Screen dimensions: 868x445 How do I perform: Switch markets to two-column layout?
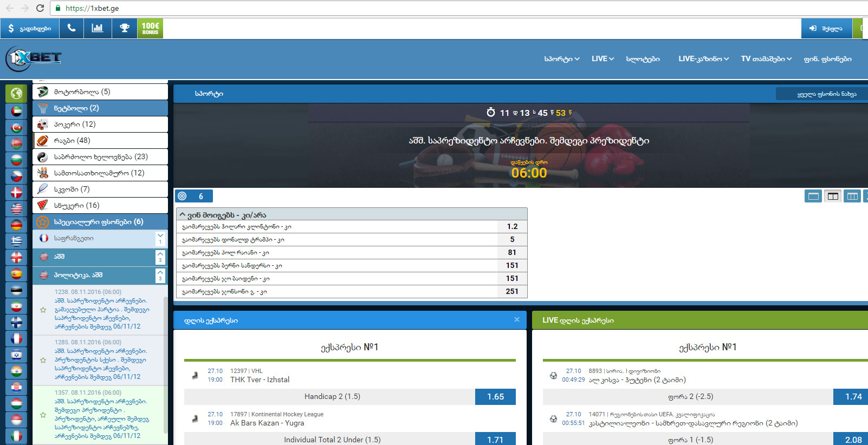833,196
